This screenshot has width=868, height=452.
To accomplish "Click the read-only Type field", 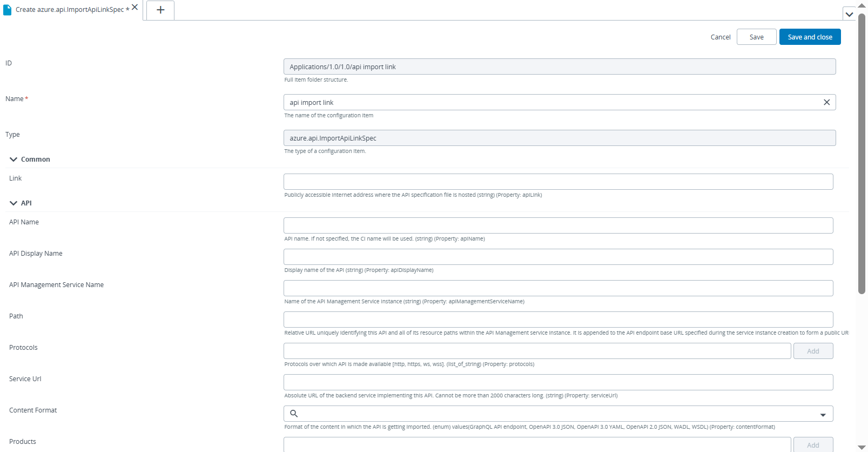I will click(x=560, y=138).
